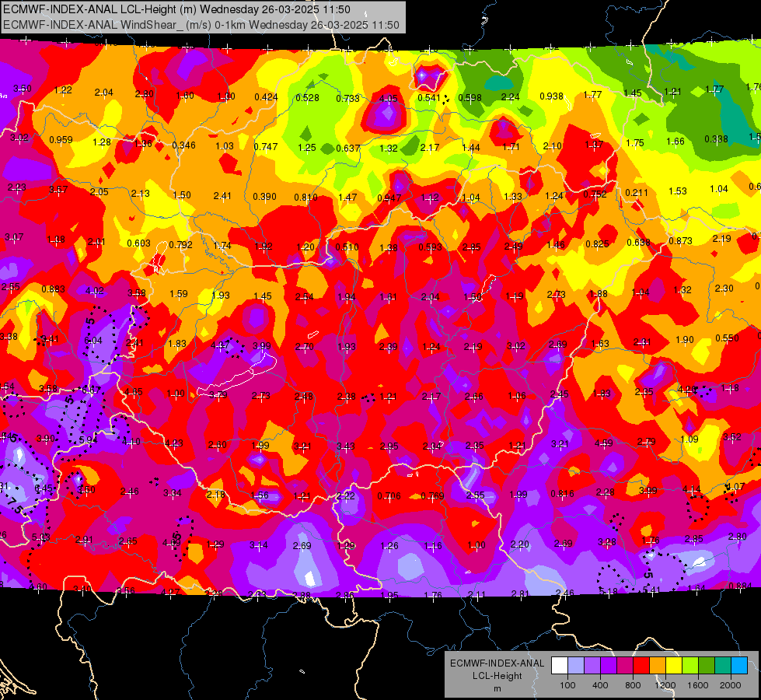761x700 pixels.
Task: Click the wind shear value 0.211
Action: 637,193
